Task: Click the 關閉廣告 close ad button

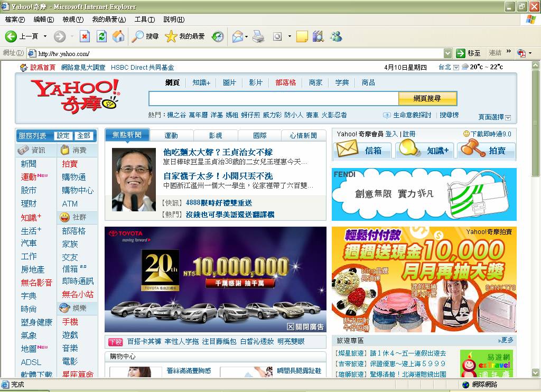Action: (306, 327)
